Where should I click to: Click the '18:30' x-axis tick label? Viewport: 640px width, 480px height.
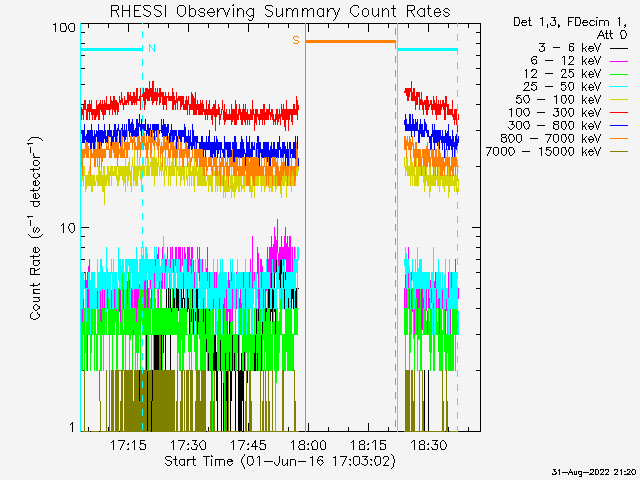click(429, 445)
